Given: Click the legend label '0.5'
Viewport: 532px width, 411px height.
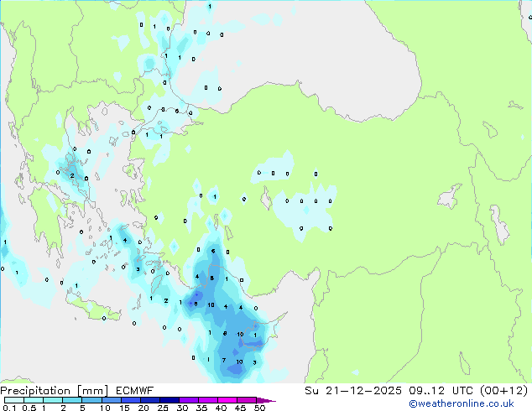Looking at the screenshot, I should (29, 408).
